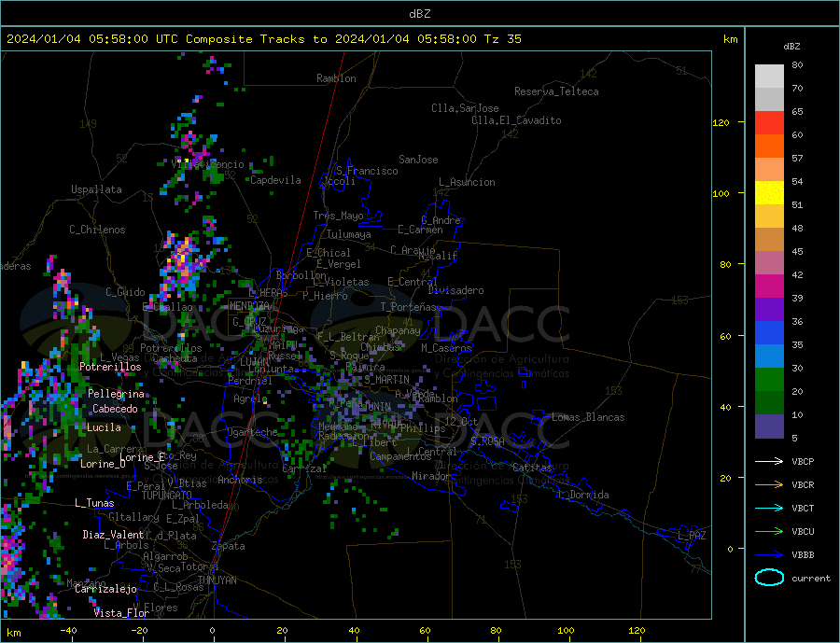This screenshot has width=840, height=643.
Task: Select the red swatch below 65 dBZ
Action: tap(769, 122)
